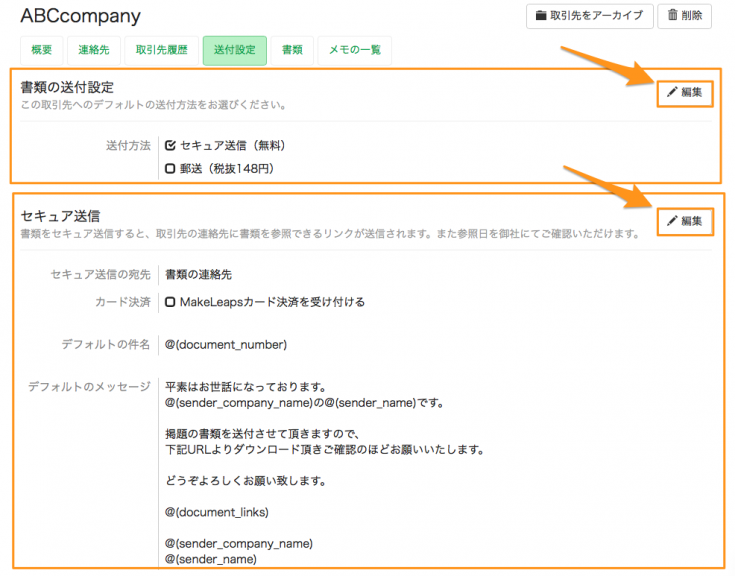The width and height of the screenshot is (735, 576).
Task: Click the pencil icon in セキュア送信 section
Action: (x=672, y=221)
